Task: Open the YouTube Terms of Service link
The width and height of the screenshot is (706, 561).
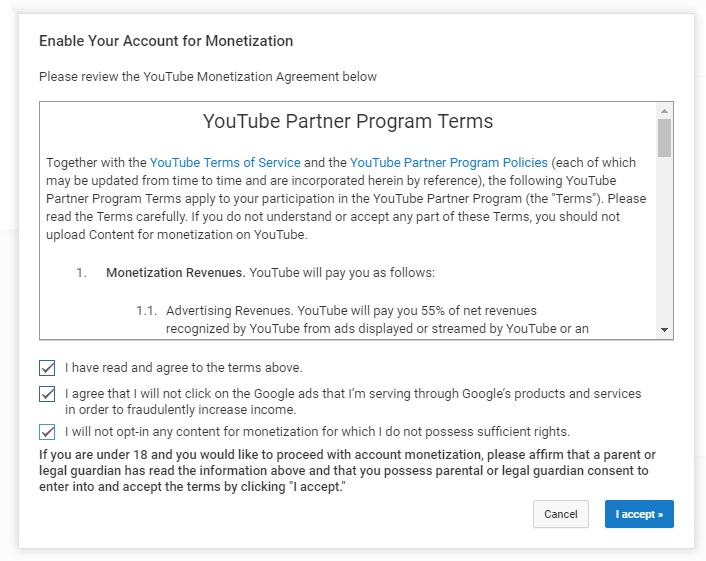Action: coord(225,163)
